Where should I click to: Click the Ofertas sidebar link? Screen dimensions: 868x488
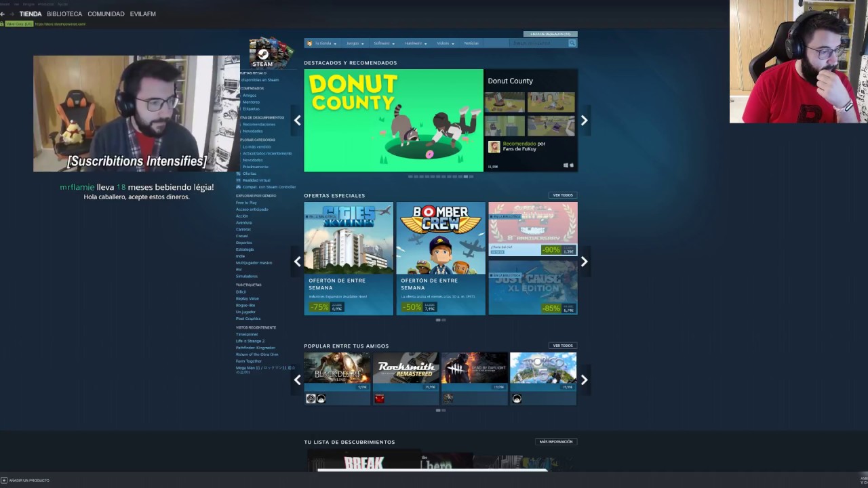coord(250,174)
